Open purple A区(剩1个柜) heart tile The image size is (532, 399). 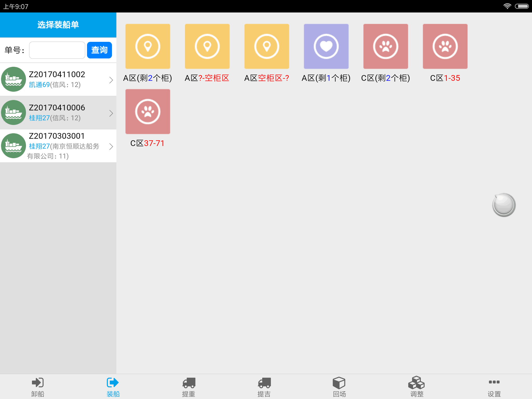tap(326, 46)
